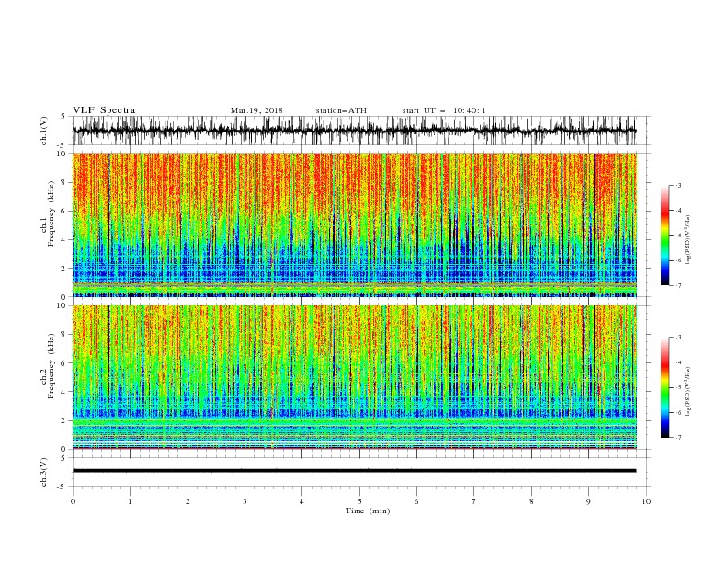The image size is (728, 563).
Task: Click the "8" tick on the ch.1 frequency axis
Action: (63, 182)
